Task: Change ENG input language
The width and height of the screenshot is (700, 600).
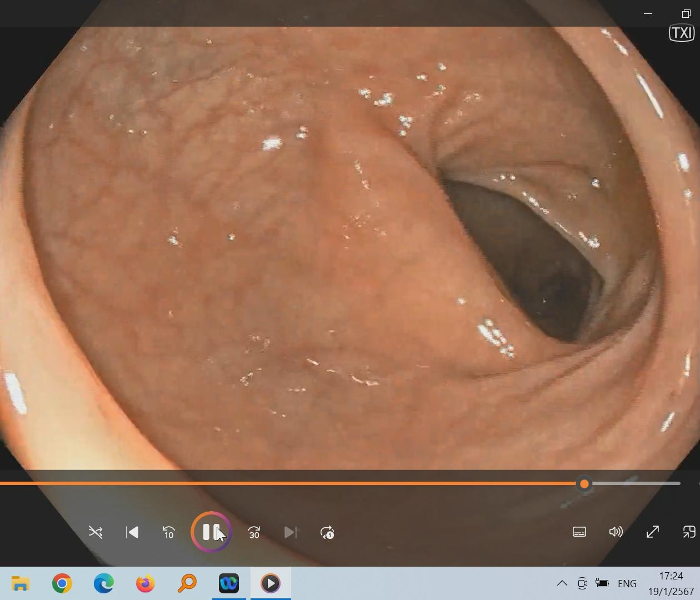Action: coord(627,583)
